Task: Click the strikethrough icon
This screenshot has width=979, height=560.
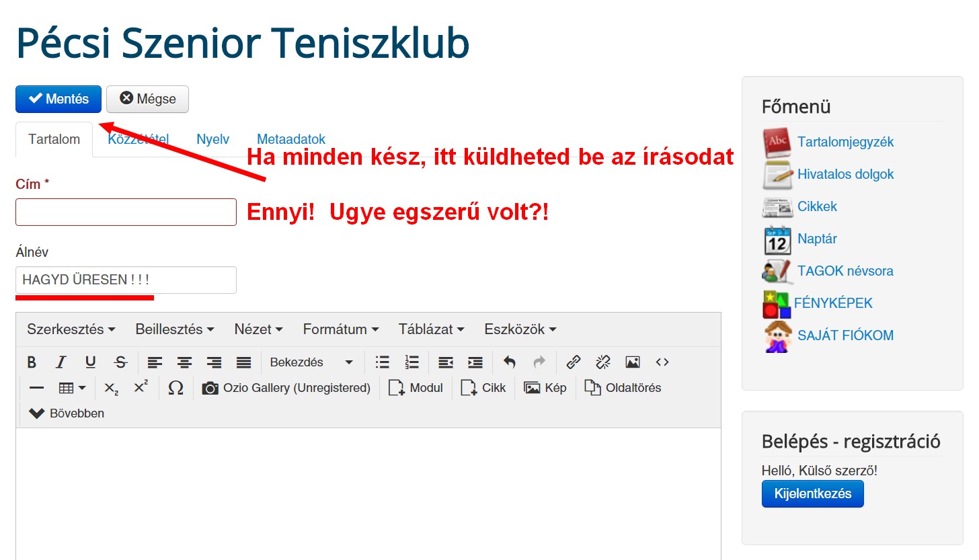Action: 120,362
